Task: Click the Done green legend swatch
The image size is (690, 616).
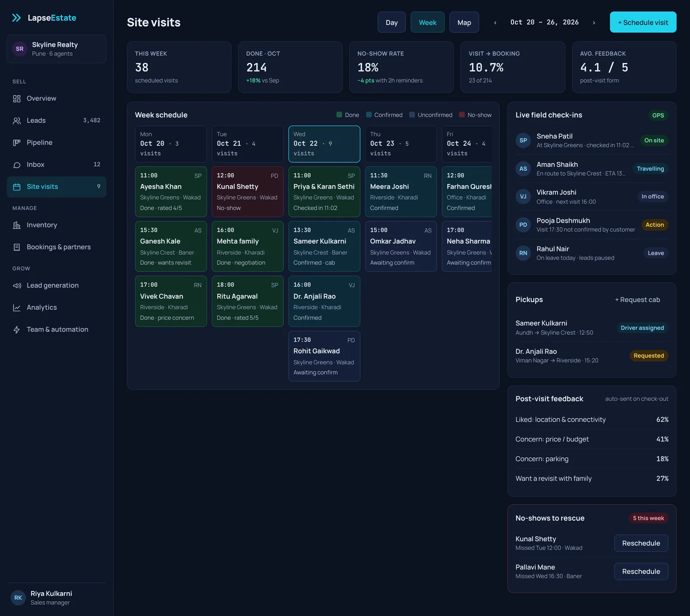Action: click(339, 115)
